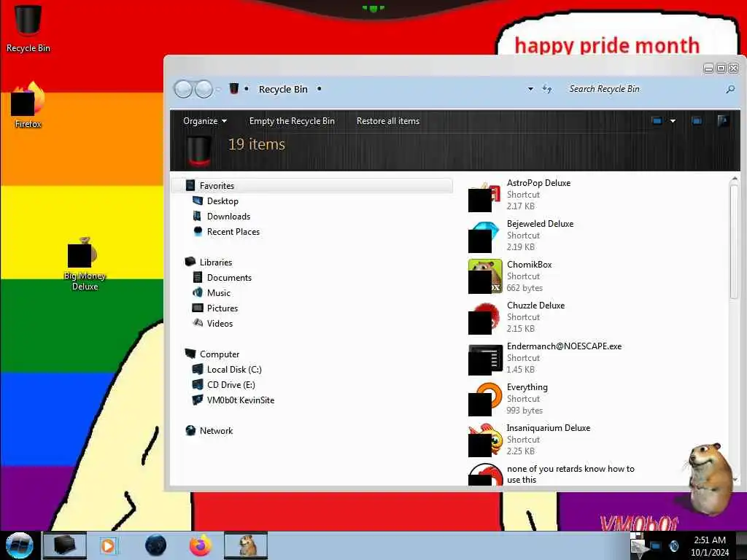Open Big Money Deluxe desktop shortcut
747x560 pixels.
coord(85,264)
